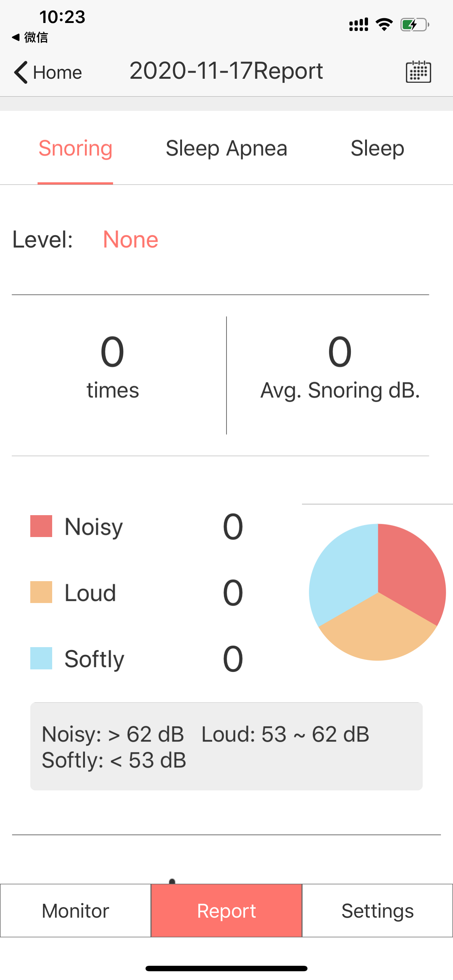Tap the snoring times count

point(112,352)
